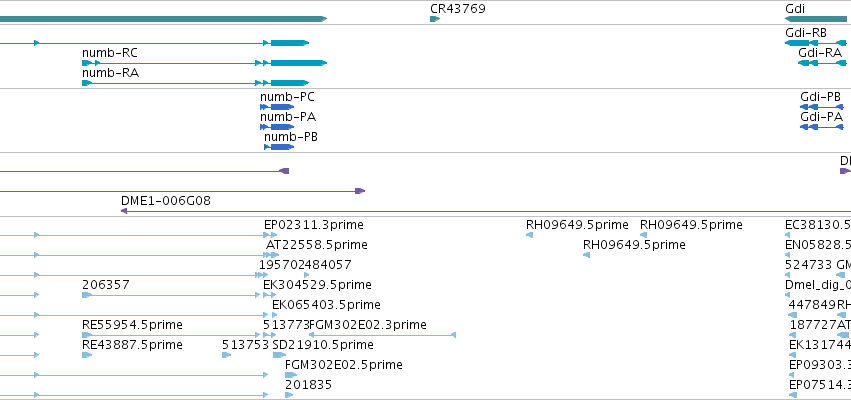851x400 pixels.
Task: Select the numb-RC transcript label
Action: (x=110, y=53)
